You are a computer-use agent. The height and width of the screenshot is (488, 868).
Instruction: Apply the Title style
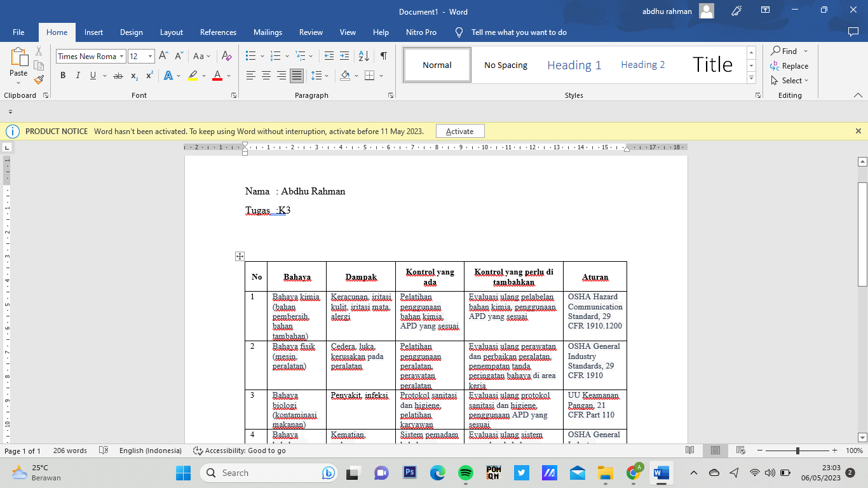coord(712,65)
